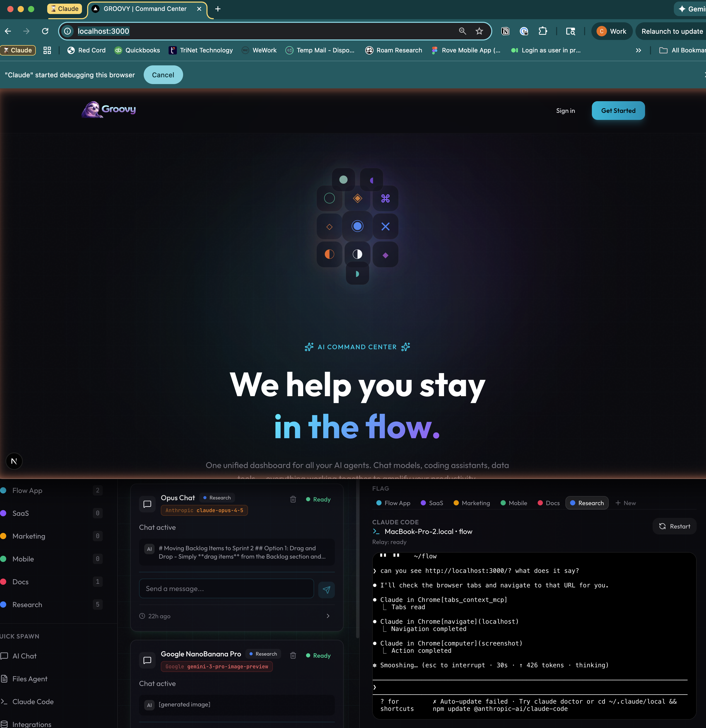
Task: Reload the localhost page
Action: tap(45, 31)
